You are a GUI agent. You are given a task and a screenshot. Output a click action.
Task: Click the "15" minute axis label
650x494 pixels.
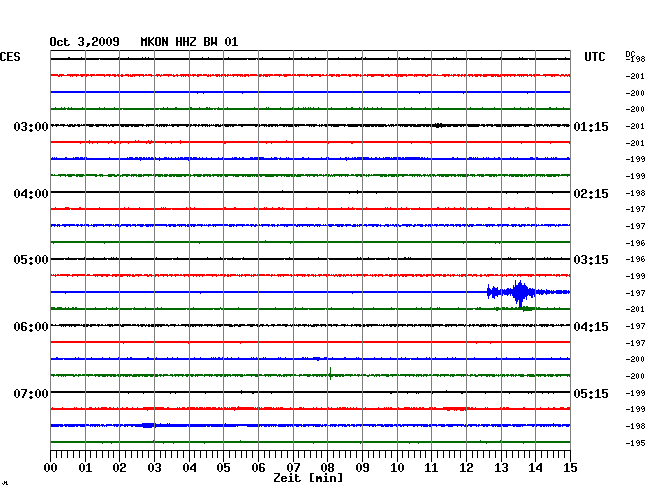pyautogui.click(x=570, y=468)
